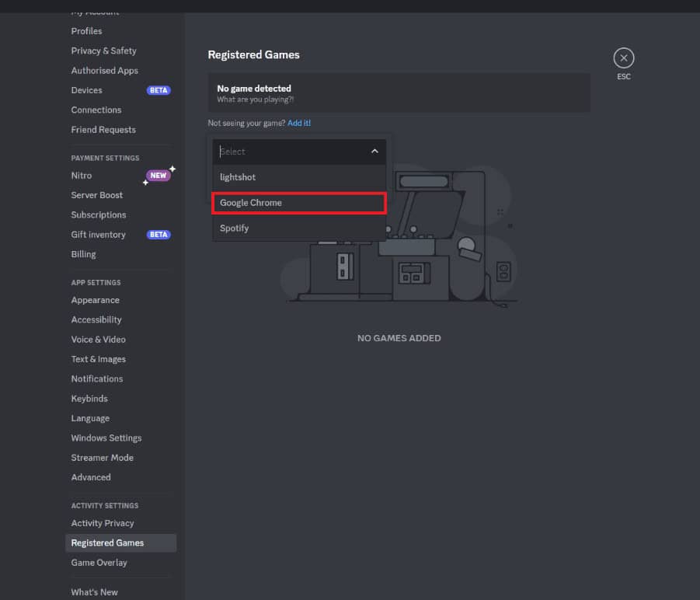700x600 pixels.
Task: Click the BETA badge next to Devices
Action: (158, 90)
